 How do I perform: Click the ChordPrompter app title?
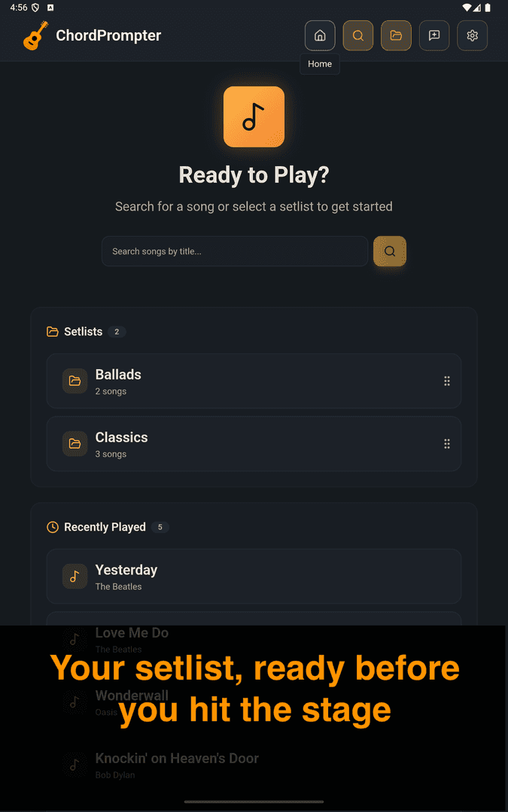(108, 35)
